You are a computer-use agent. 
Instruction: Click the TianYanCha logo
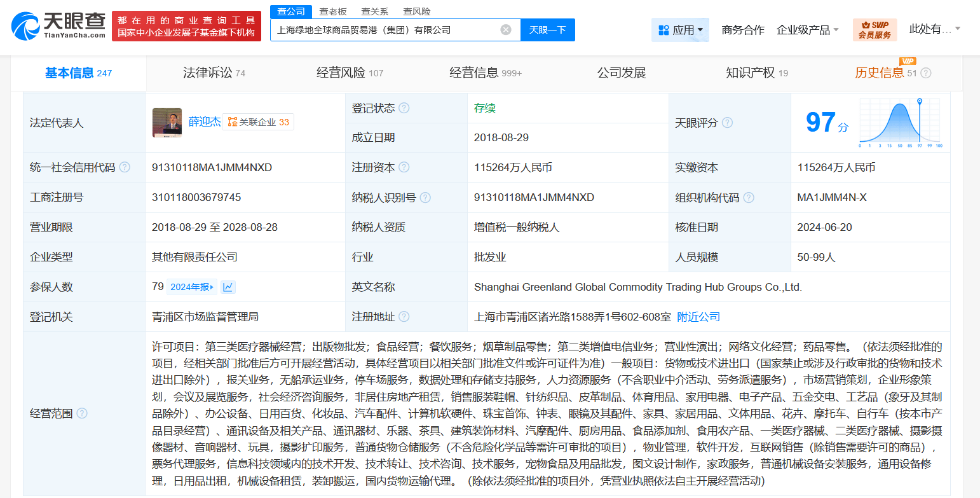(58, 26)
